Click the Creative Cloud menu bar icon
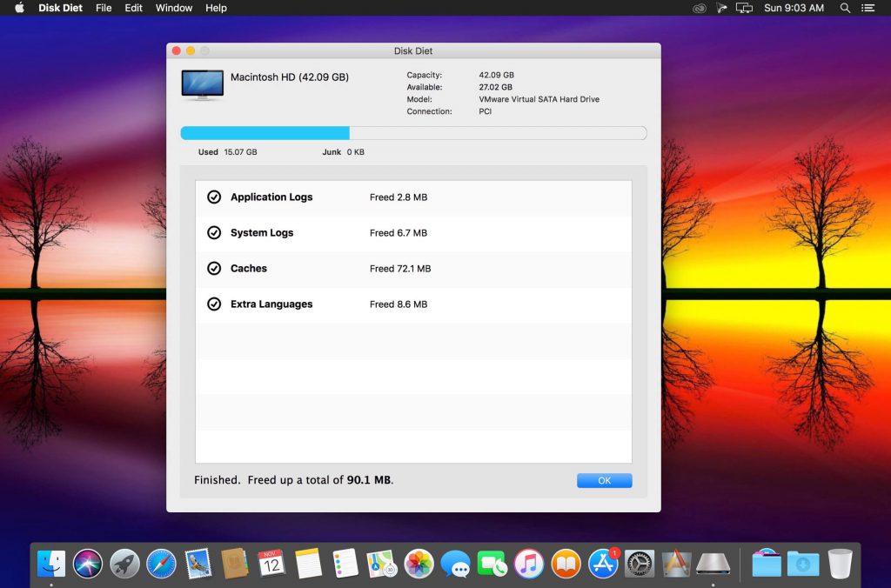The image size is (891, 588). 699,8
